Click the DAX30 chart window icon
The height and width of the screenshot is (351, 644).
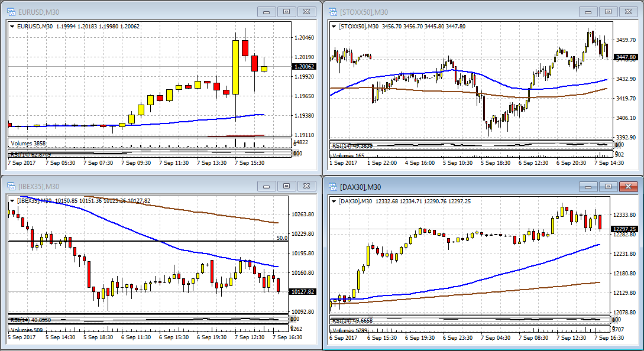[333, 187]
